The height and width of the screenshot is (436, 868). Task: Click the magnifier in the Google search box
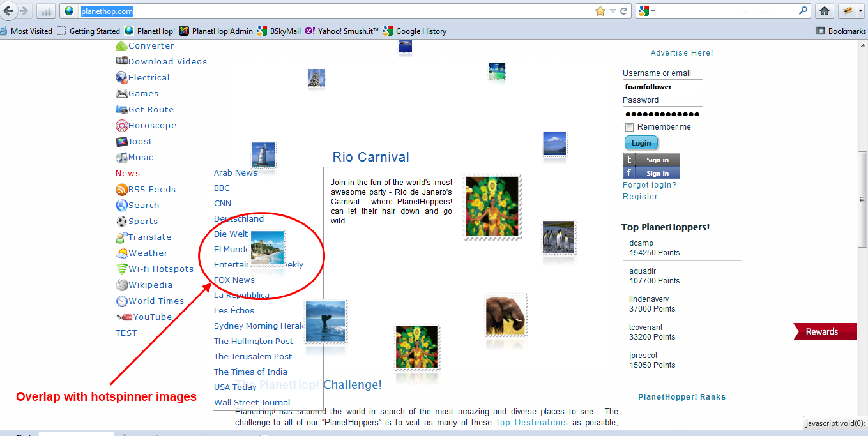point(803,11)
